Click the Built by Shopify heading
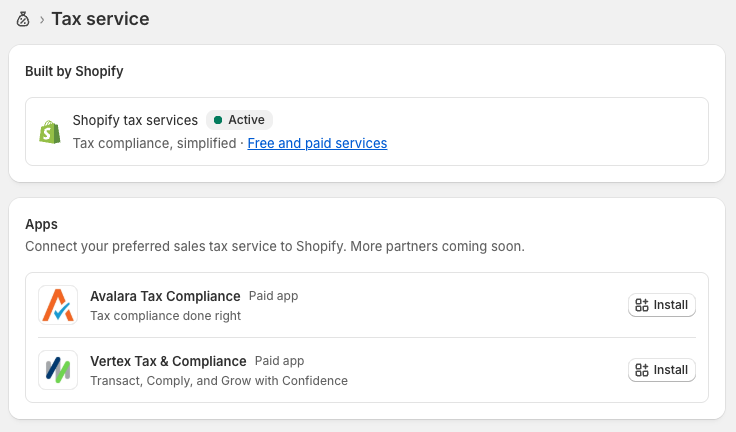The image size is (736, 432). pyautogui.click(x=74, y=71)
